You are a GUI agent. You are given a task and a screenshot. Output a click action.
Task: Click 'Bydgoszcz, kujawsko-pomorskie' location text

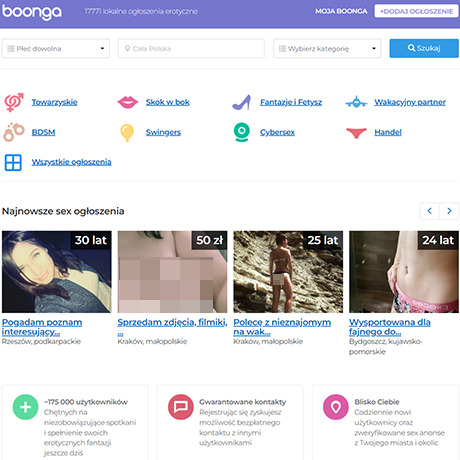[386, 346]
